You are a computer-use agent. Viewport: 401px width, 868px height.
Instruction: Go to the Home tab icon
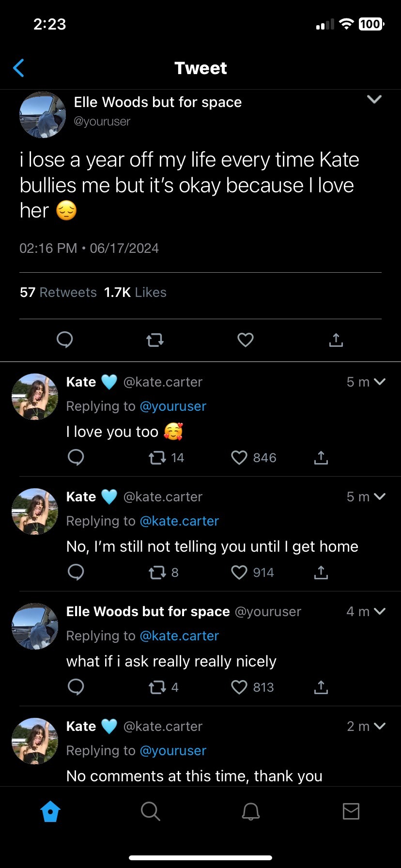[50, 811]
